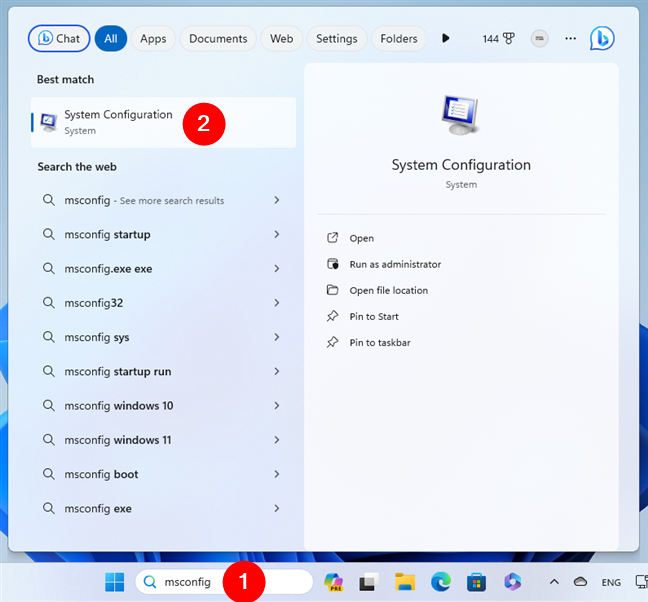Click the msconfig search input field
The width and height of the screenshot is (648, 602).
click(190, 581)
